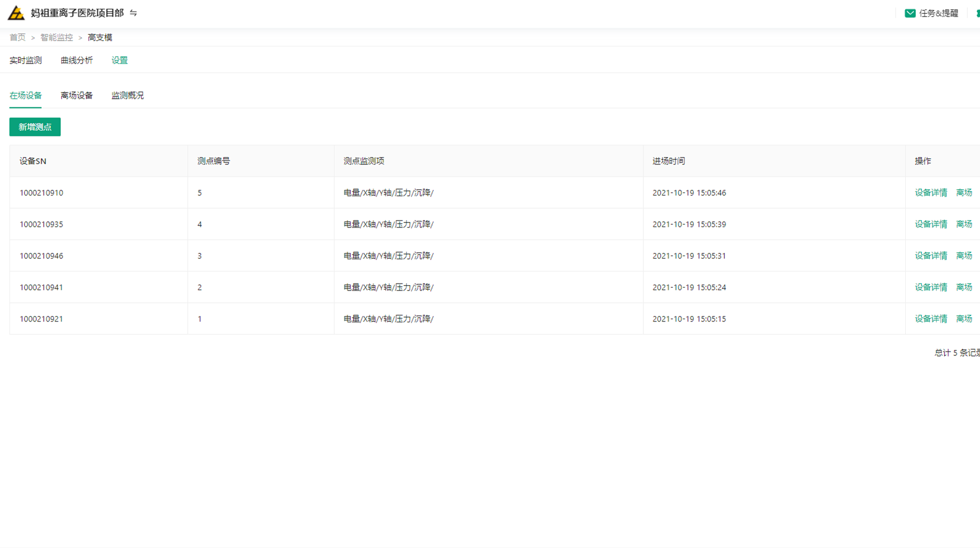This screenshot has height=548, width=980.
Task: Click the 新增测点 button
Action: click(x=35, y=127)
